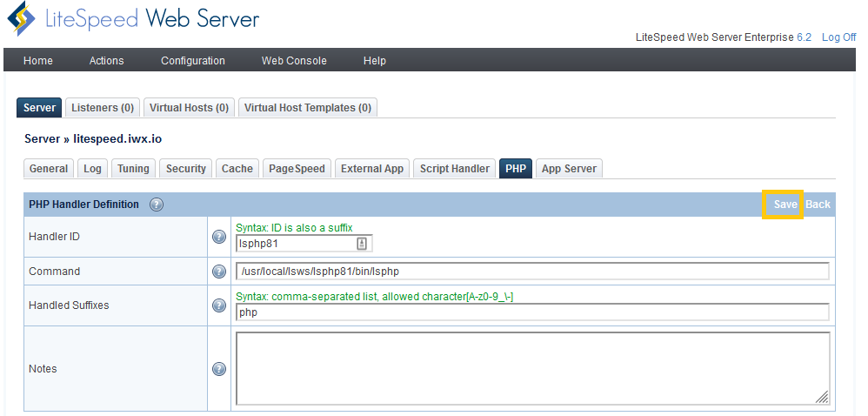868x416 pixels.
Task: Focus the Handled Suffixes input field
Action: 532,312
